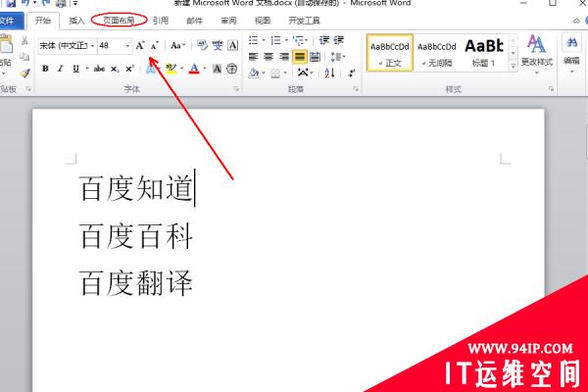The image size is (588, 392).
Task: Switch to the 页面布局 tab
Action: click(x=119, y=21)
